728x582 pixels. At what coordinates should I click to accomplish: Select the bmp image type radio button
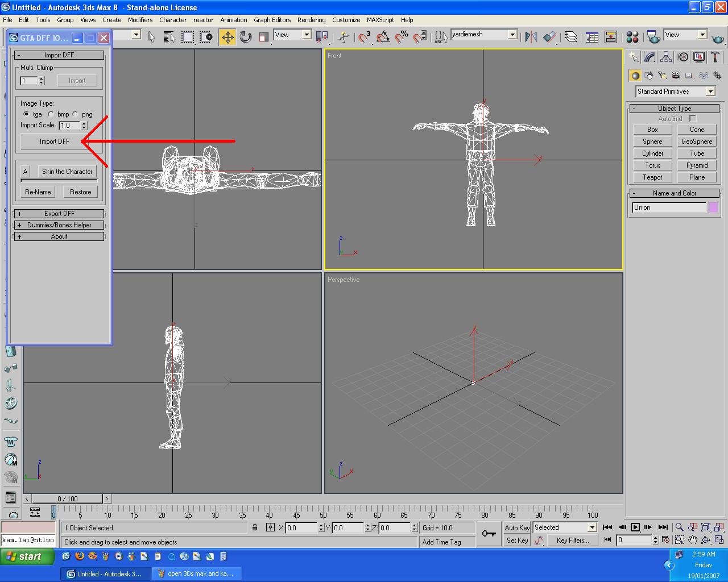[51, 114]
